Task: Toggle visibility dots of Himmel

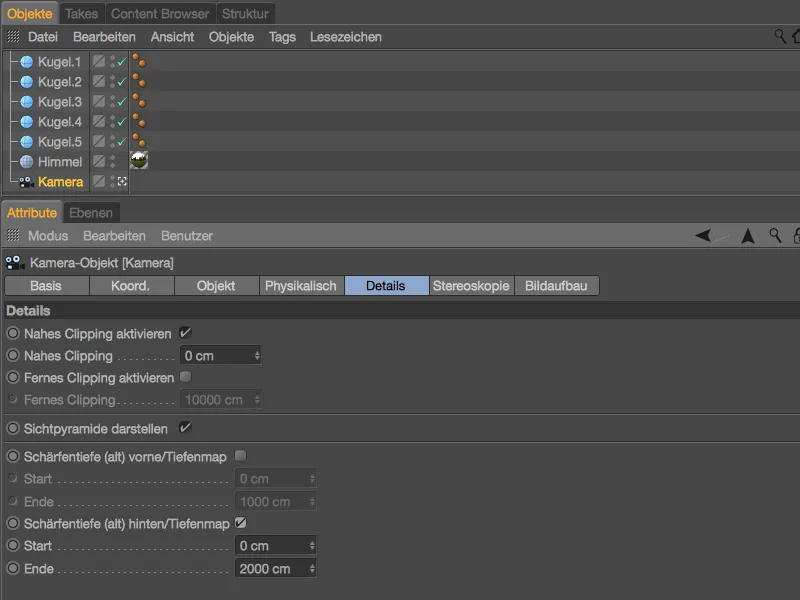Action: [112, 161]
